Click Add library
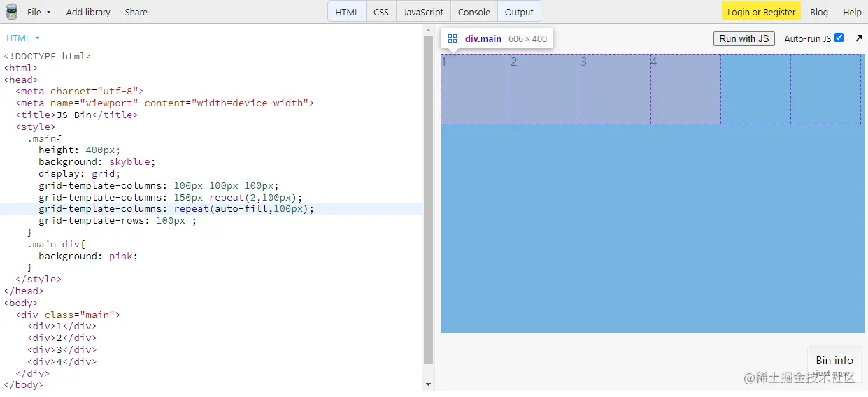 coord(88,12)
